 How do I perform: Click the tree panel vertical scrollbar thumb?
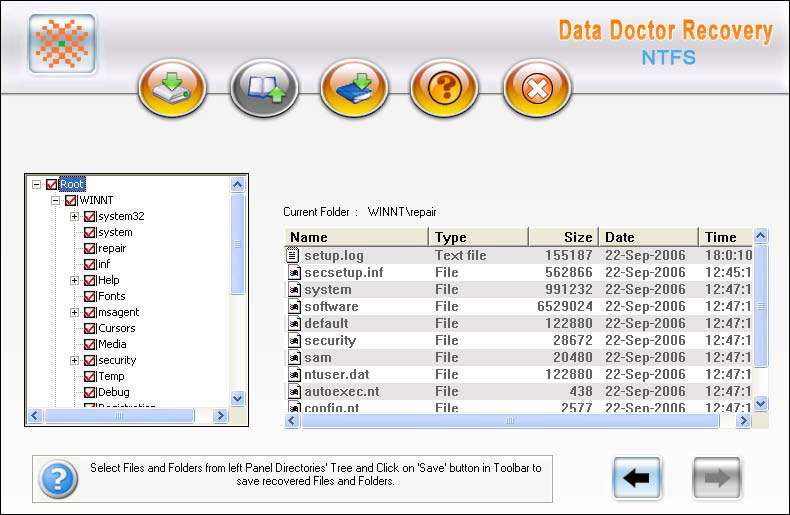[238, 244]
